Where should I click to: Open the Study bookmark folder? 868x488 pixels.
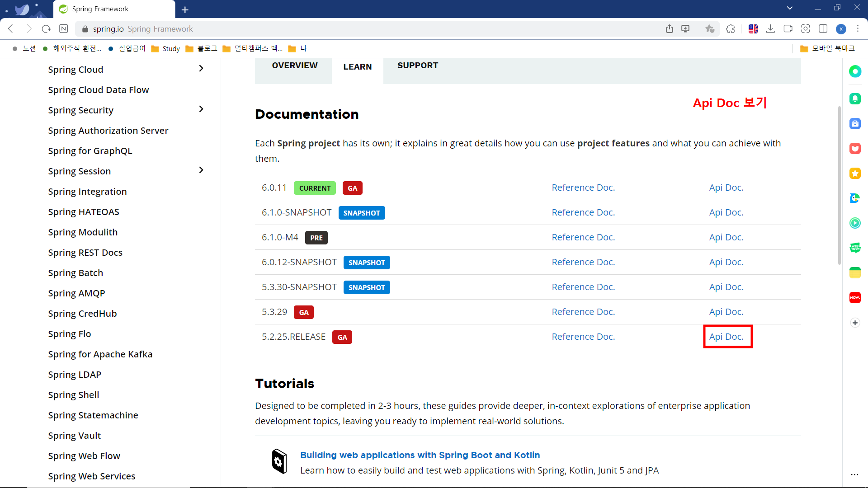point(166,48)
